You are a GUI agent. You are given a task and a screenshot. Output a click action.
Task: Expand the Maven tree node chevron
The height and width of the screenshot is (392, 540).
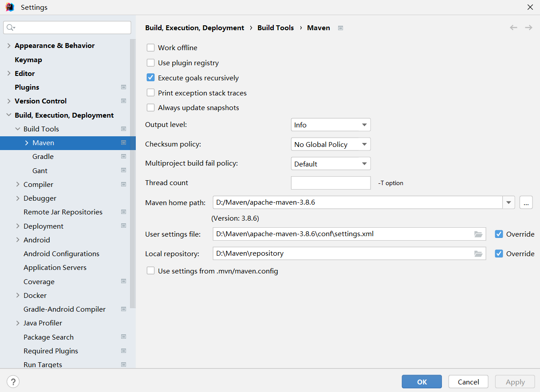coord(27,143)
